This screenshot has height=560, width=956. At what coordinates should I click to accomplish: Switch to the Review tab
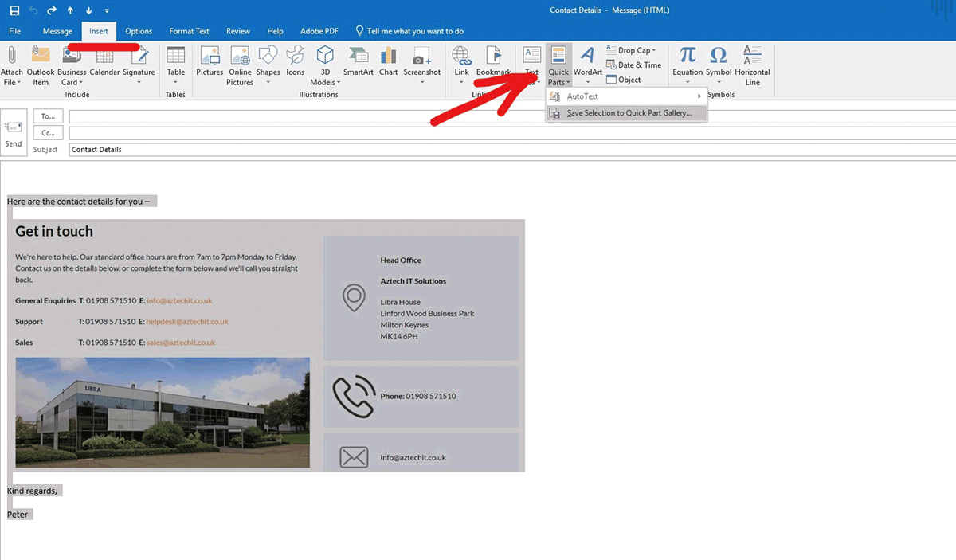pos(238,31)
